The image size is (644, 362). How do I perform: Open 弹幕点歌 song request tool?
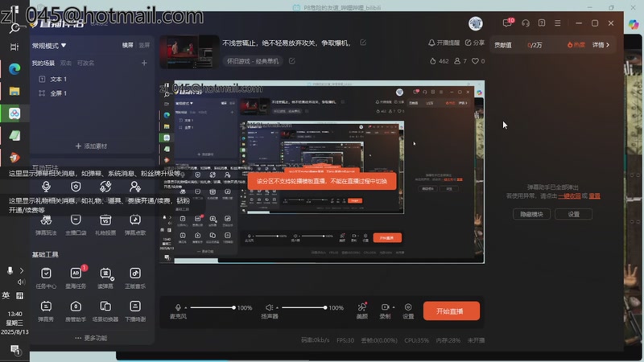point(135,225)
